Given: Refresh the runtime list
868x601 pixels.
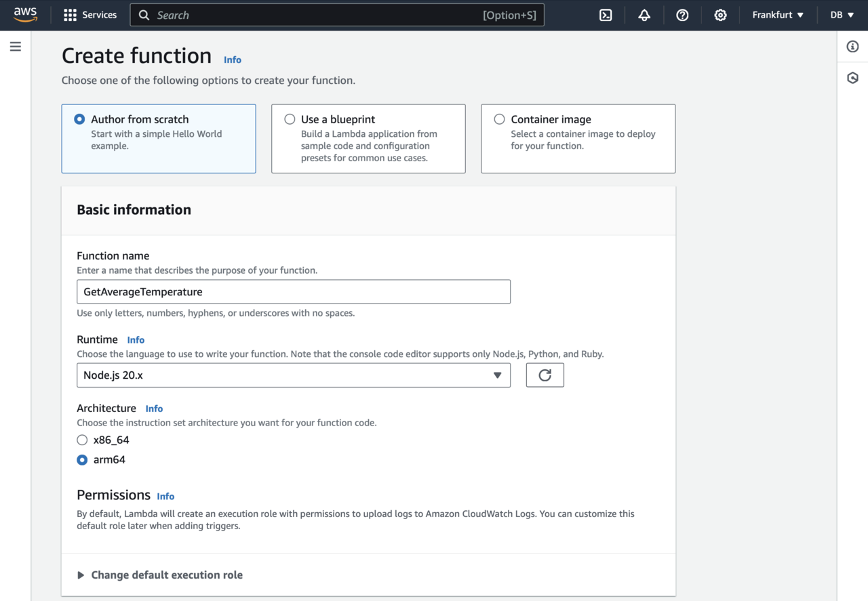Looking at the screenshot, I should pos(545,375).
